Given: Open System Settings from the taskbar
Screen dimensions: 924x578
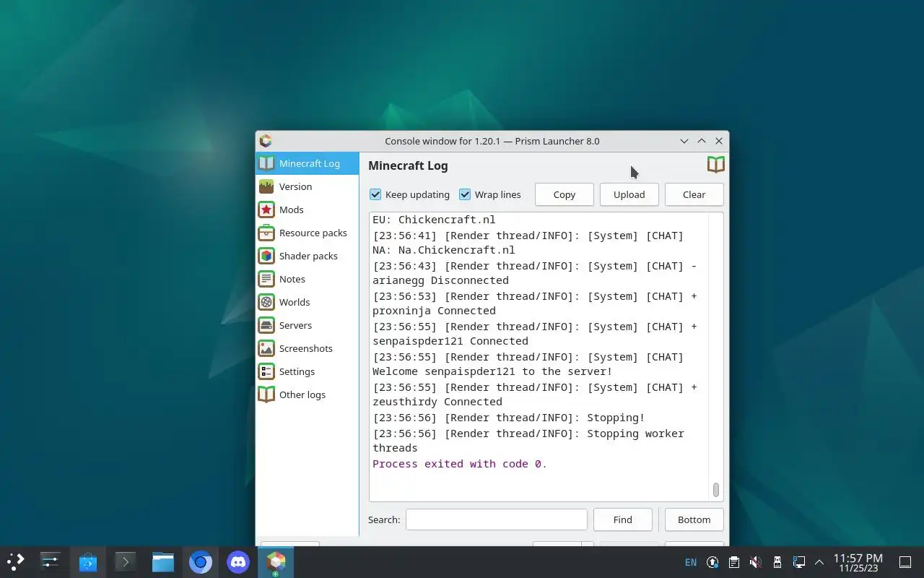Looking at the screenshot, I should coord(51,561).
